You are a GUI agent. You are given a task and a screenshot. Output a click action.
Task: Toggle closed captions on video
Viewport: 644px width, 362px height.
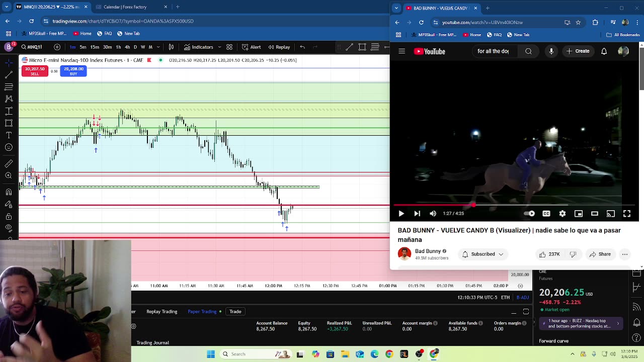tap(546, 214)
